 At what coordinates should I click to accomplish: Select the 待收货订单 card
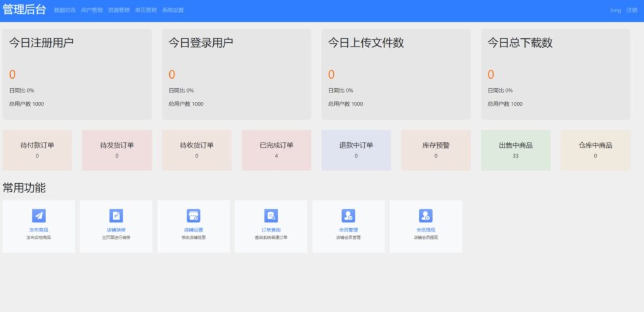(197, 150)
